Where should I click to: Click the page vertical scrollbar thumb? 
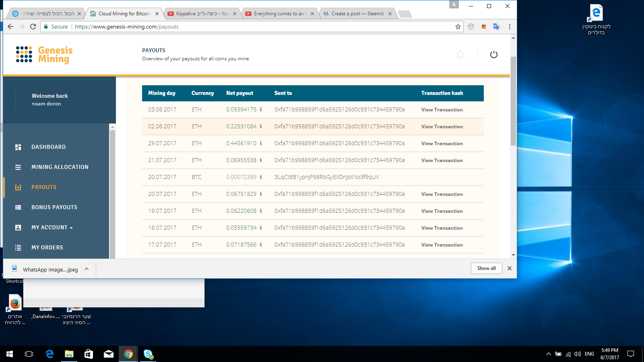[x=513, y=101]
